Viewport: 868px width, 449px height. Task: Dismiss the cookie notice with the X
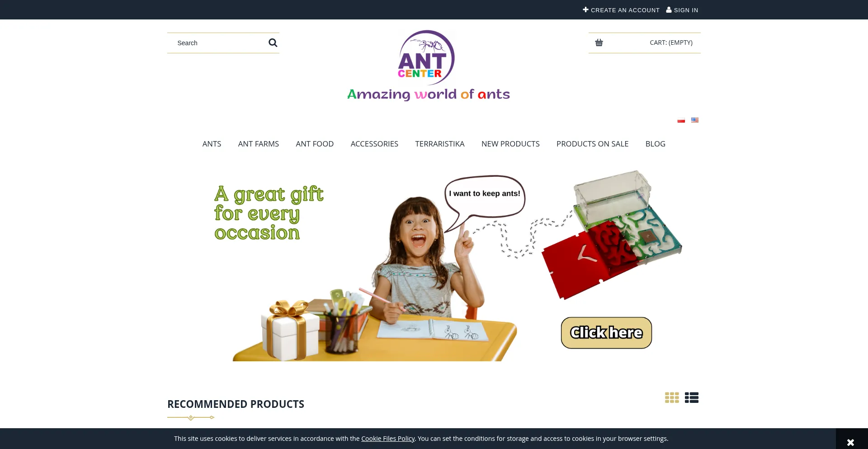pyautogui.click(x=850, y=442)
